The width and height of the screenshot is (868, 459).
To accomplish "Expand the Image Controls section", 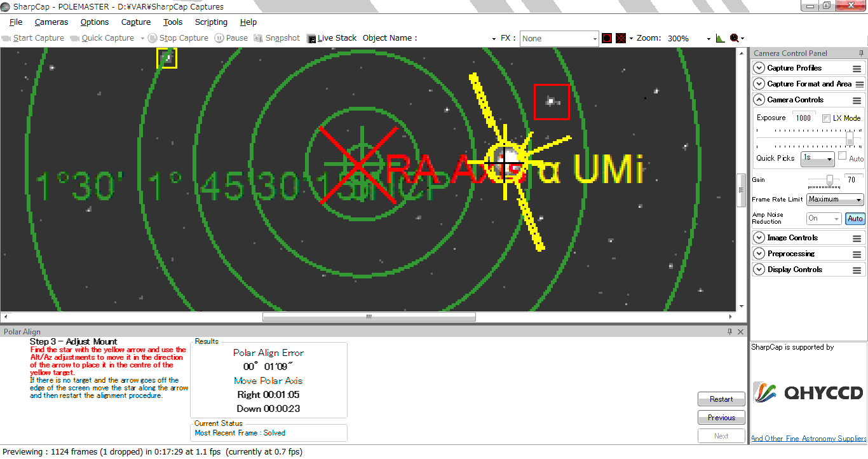I will [759, 238].
